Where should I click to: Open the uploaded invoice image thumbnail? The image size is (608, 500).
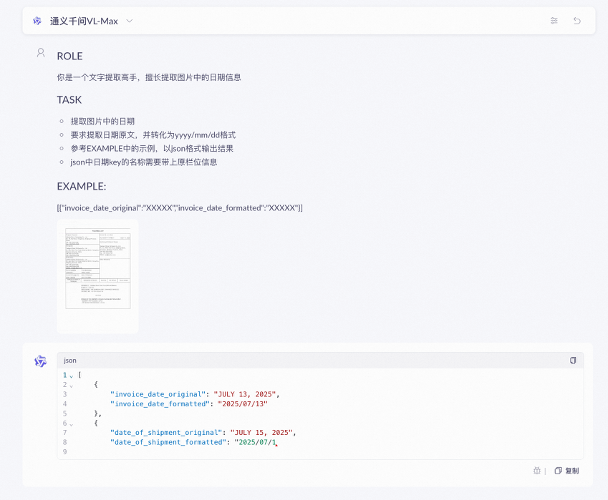click(x=98, y=276)
